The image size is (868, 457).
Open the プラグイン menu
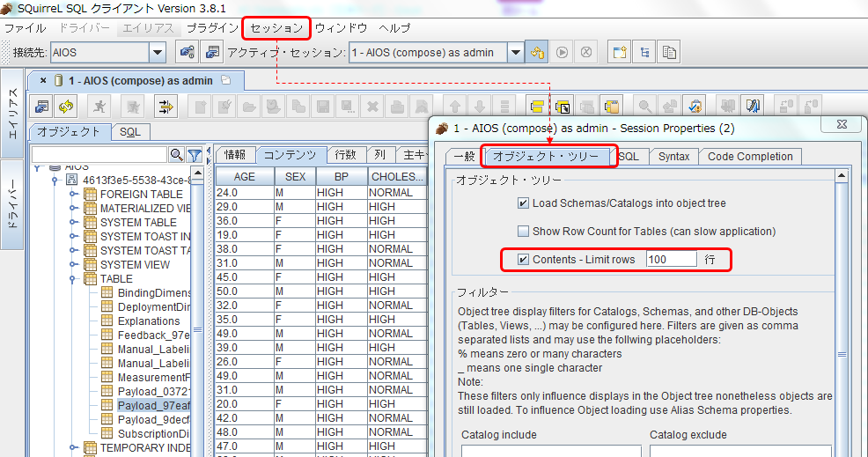211,27
